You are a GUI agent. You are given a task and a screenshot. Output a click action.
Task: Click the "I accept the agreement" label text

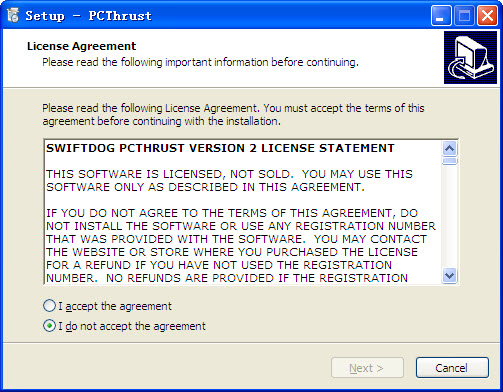point(115,306)
